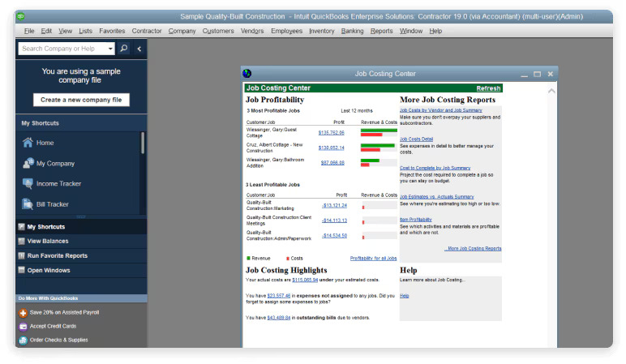Click Refresh in Job Costing Center header
Viewport: 626px width, 364px height.
coord(488,88)
